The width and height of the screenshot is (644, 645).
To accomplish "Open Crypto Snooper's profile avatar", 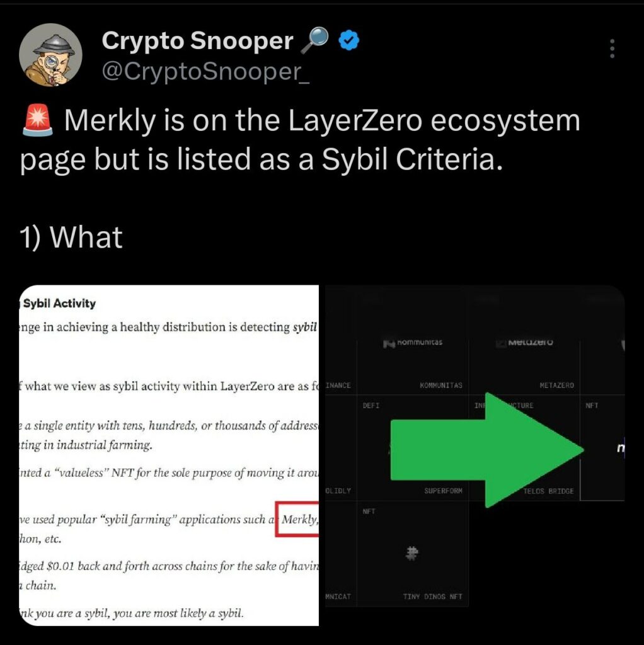I will pyautogui.click(x=50, y=55).
